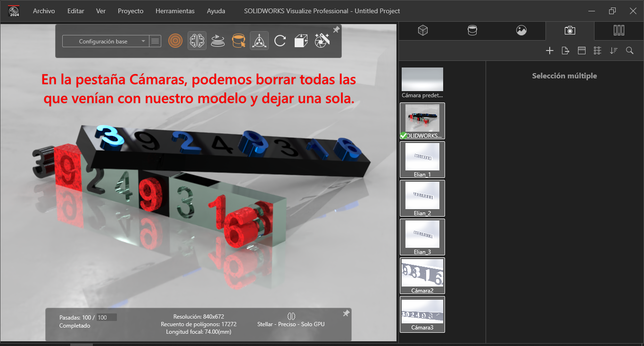
Task: Select the SOLIDWORKS camera thumbnail
Action: point(422,121)
